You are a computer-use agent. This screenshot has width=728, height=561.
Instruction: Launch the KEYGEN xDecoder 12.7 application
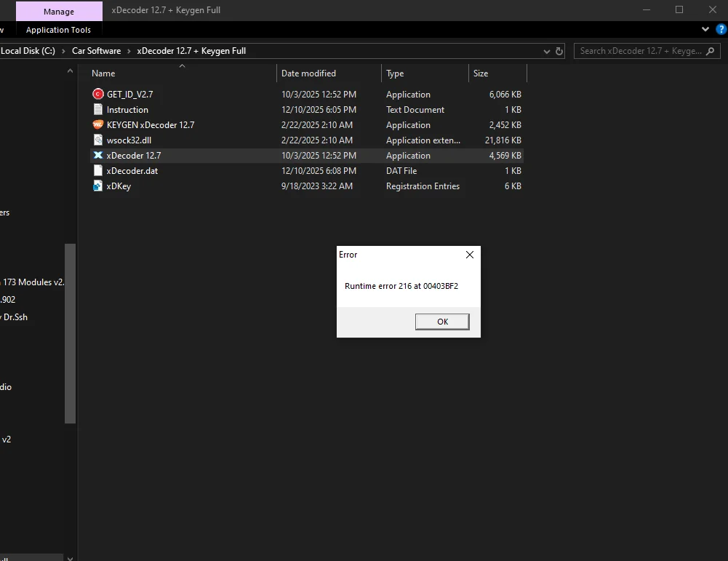click(x=97, y=124)
